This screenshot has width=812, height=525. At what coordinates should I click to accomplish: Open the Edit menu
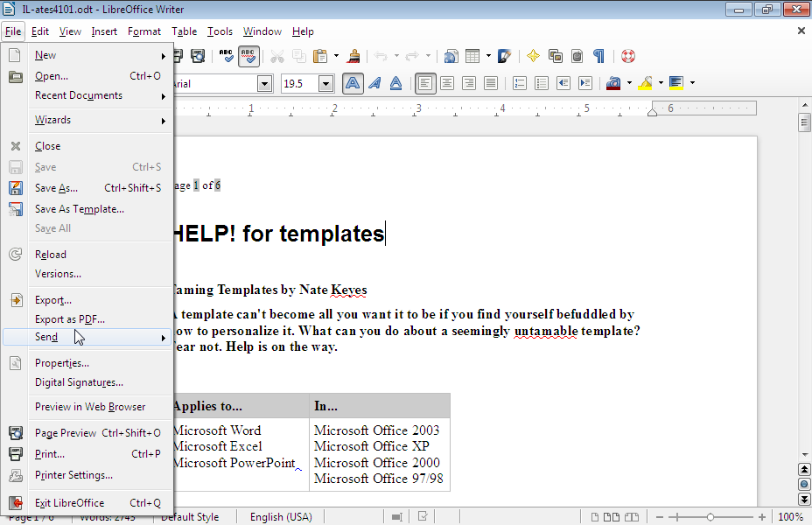40,31
